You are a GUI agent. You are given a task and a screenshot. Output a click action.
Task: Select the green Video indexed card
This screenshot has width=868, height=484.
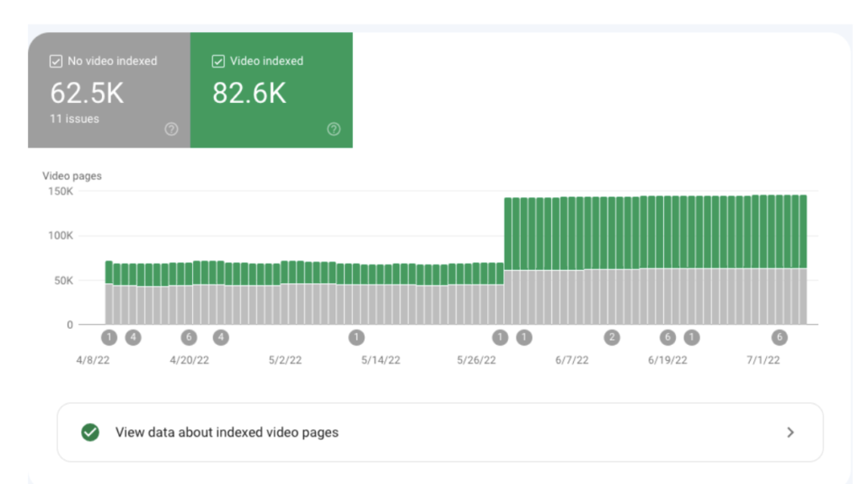(271, 89)
